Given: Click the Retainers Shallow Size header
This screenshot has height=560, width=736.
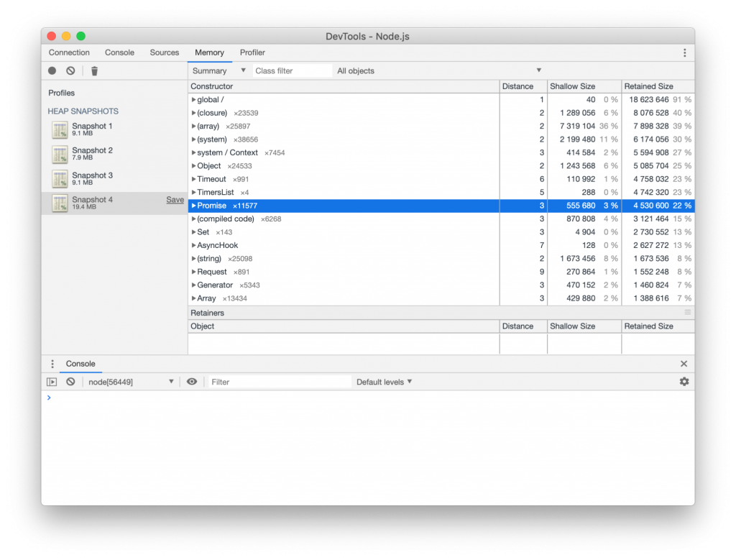Looking at the screenshot, I should point(584,326).
